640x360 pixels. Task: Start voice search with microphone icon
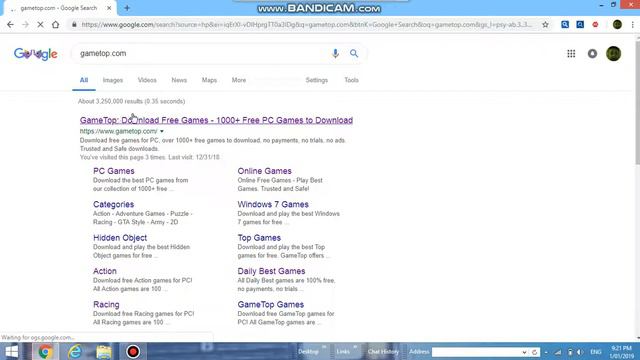pyautogui.click(x=335, y=53)
